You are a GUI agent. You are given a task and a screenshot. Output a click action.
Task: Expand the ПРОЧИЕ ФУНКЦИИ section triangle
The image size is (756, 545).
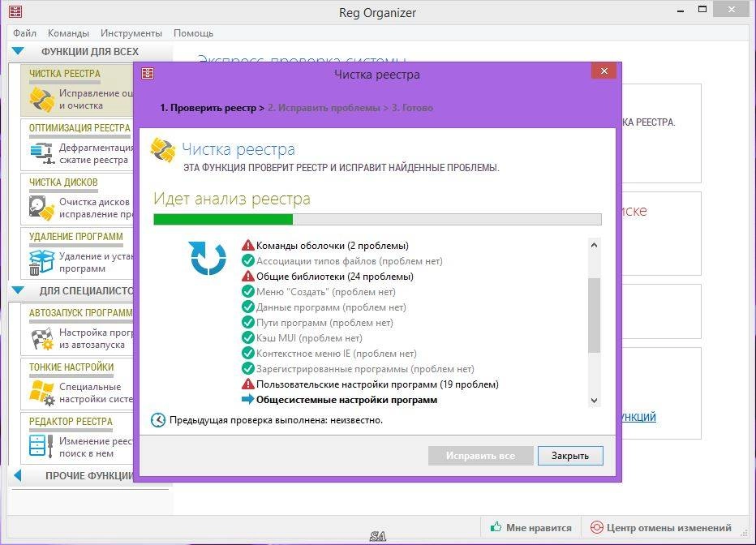(18, 475)
